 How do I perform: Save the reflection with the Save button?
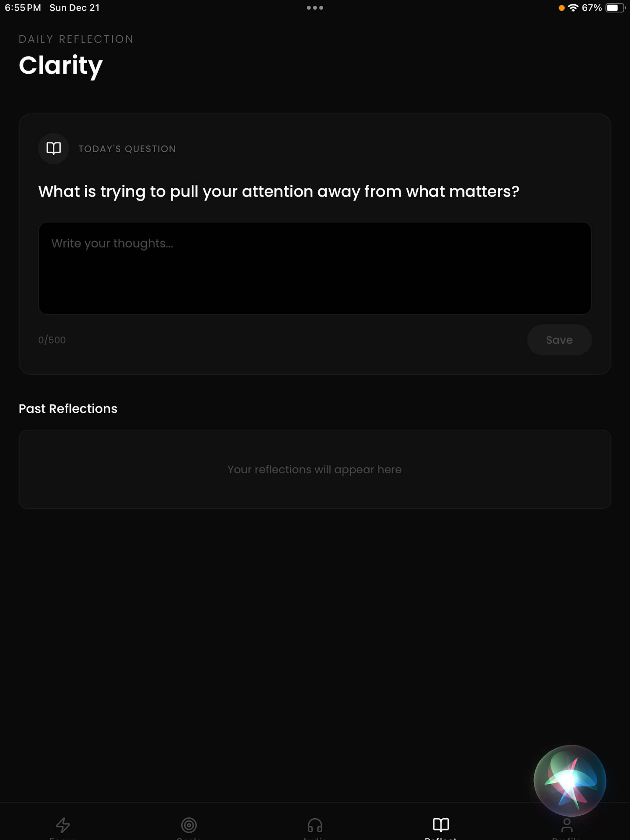tap(559, 339)
